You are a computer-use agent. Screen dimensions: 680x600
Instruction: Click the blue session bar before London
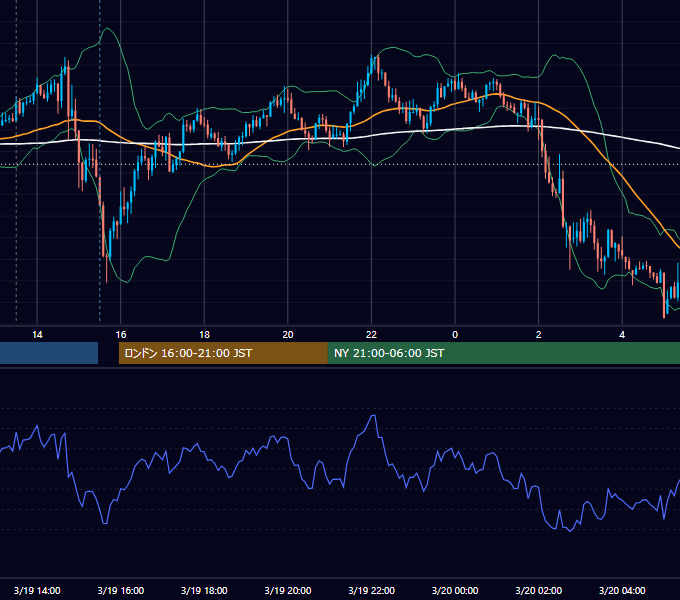(49, 353)
